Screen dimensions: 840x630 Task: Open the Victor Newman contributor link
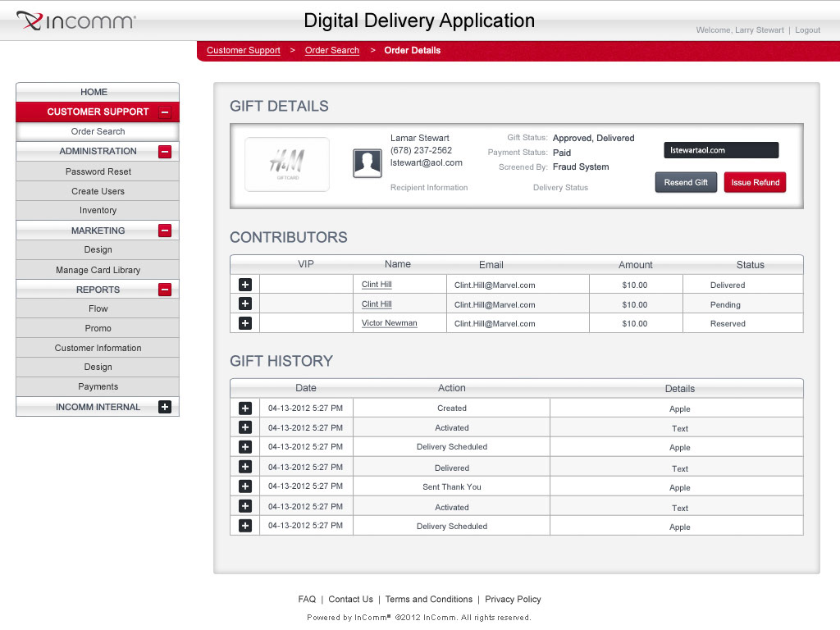tap(389, 323)
